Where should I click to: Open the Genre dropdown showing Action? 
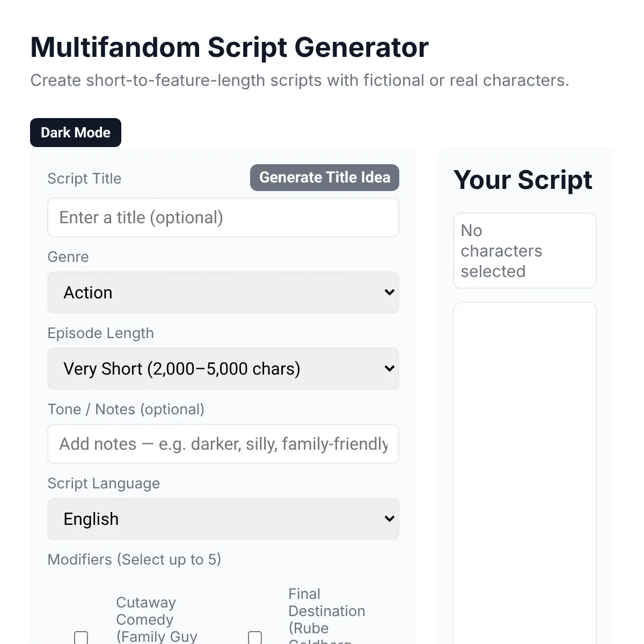223,292
